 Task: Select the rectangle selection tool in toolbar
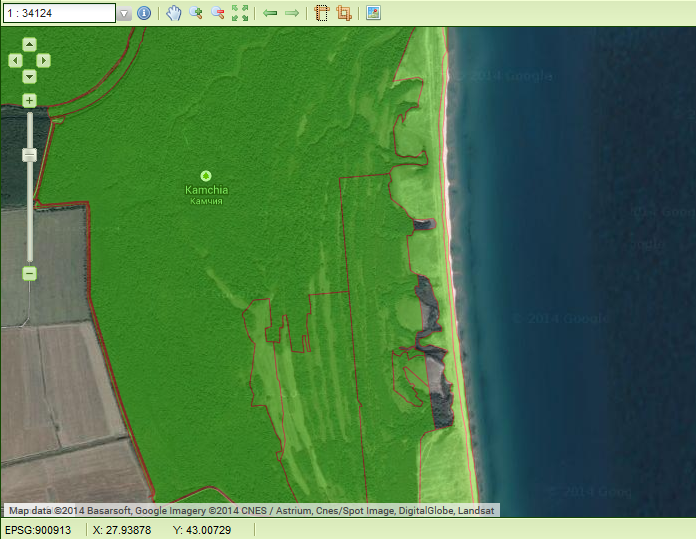(321, 13)
